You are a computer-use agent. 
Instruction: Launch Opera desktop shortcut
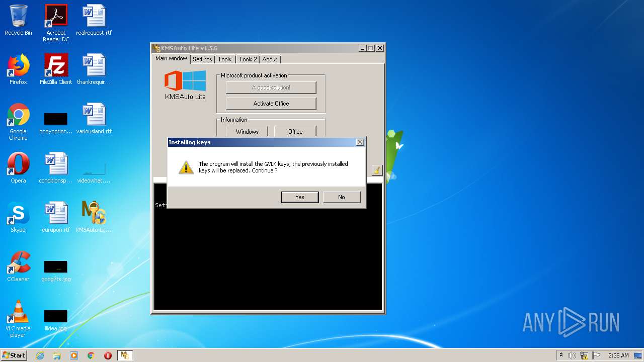pyautogui.click(x=18, y=168)
